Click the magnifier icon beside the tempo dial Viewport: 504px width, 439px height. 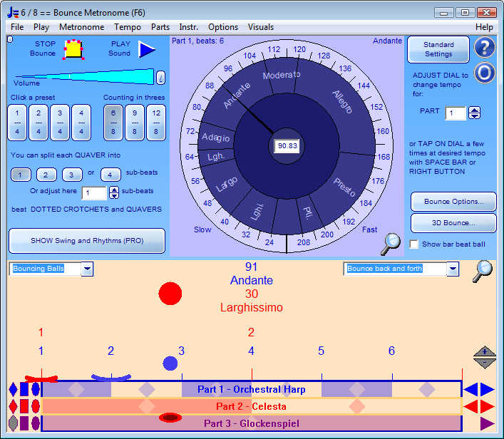pyautogui.click(x=391, y=244)
